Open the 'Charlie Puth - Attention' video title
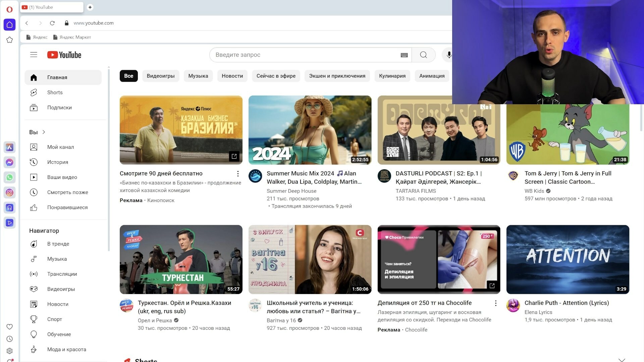 (567, 303)
